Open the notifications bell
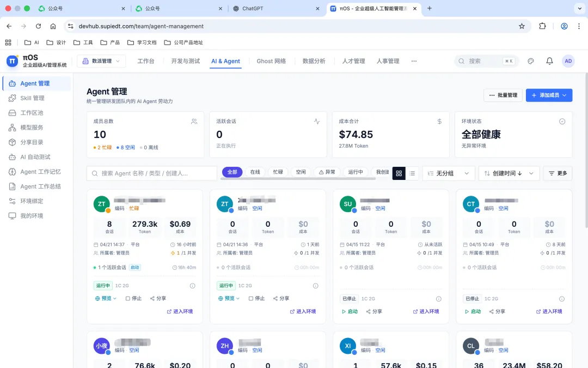 point(549,61)
